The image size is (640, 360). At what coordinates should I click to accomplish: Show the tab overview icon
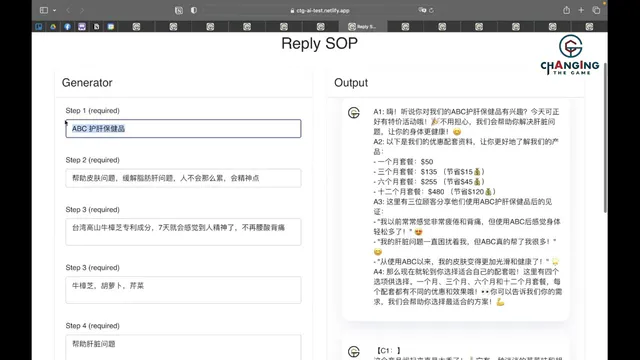coord(596,10)
